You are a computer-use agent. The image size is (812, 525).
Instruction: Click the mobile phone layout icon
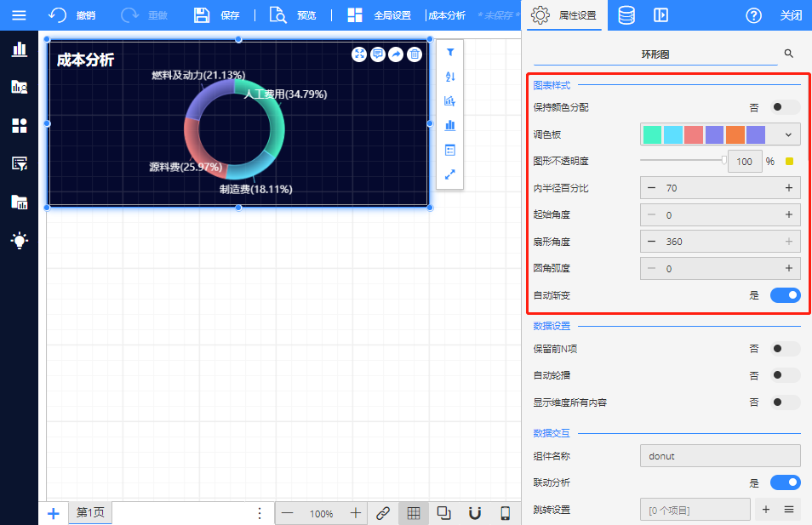pyautogui.click(x=505, y=513)
